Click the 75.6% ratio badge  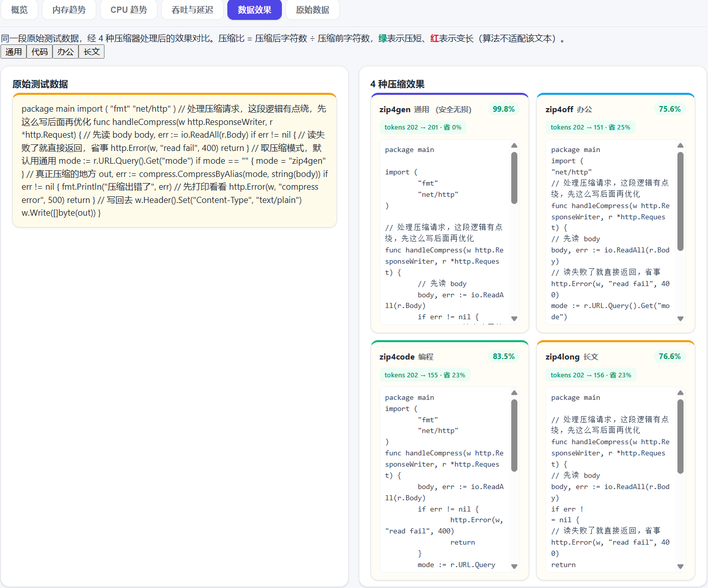670,109
